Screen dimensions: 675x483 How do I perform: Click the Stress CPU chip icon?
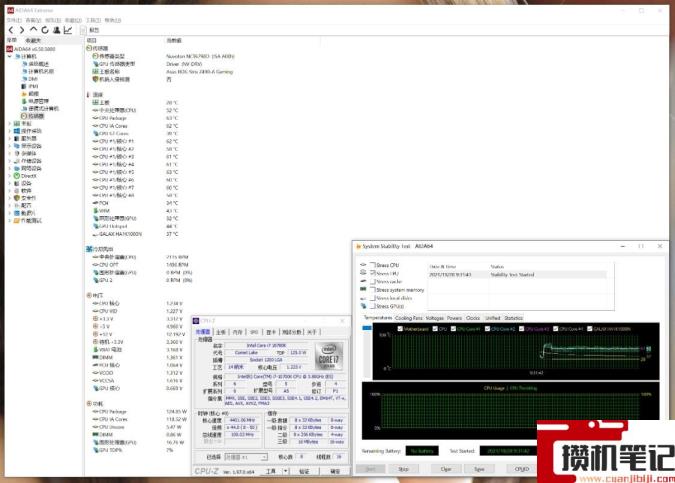pyautogui.click(x=363, y=265)
